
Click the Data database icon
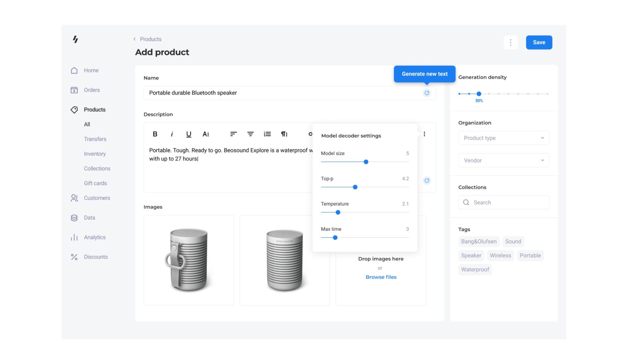pyautogui.click(x=74, y=218)
